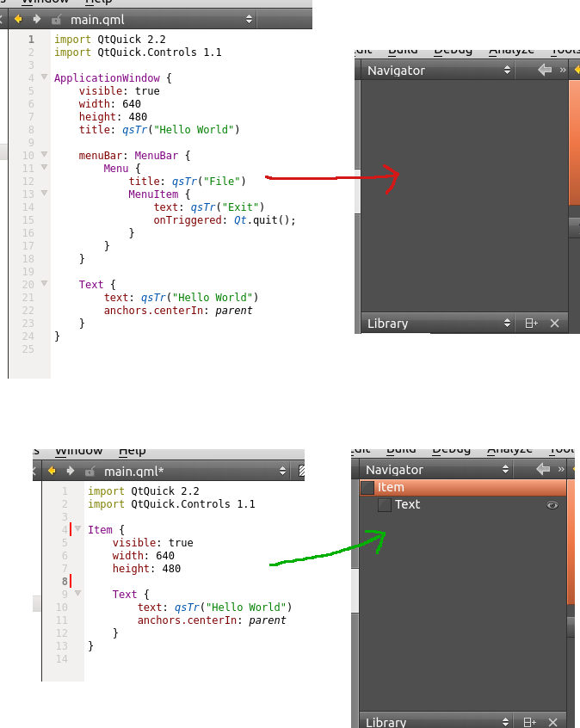The width and height of the screenshot is (580, 728).
Task: Open the Help menu above the main.qml* editor
Action: [x=132, y=452]
